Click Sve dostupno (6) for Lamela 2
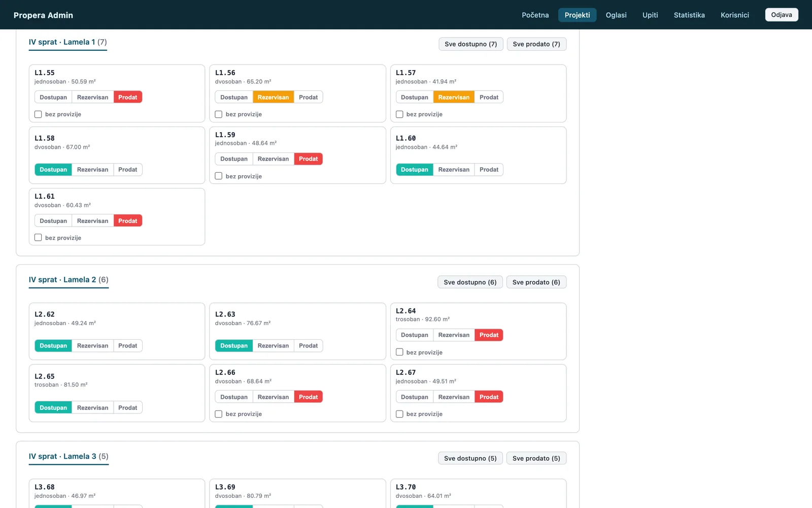This screenshot has width=812, height=508. [x=470, y=282]
